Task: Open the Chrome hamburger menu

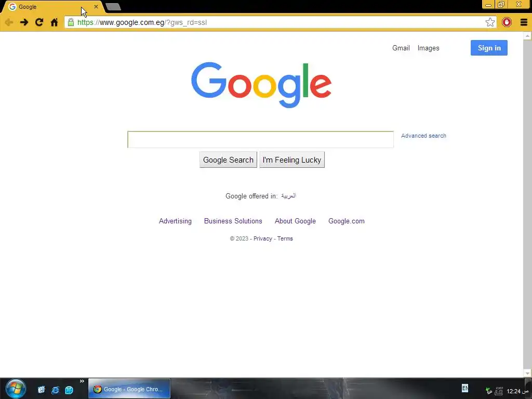Action: (524, 22)
